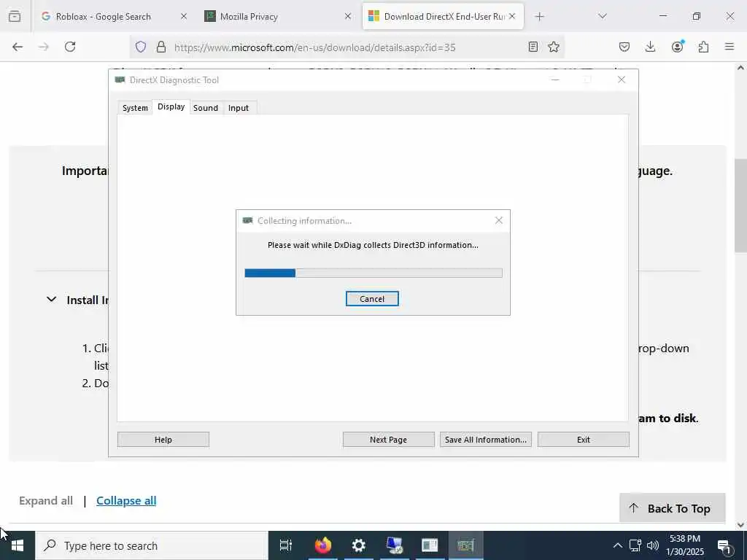Viewport: 747px width, 560px height.
Task: Click the DxDiag title bar icon
Action: 120,80
